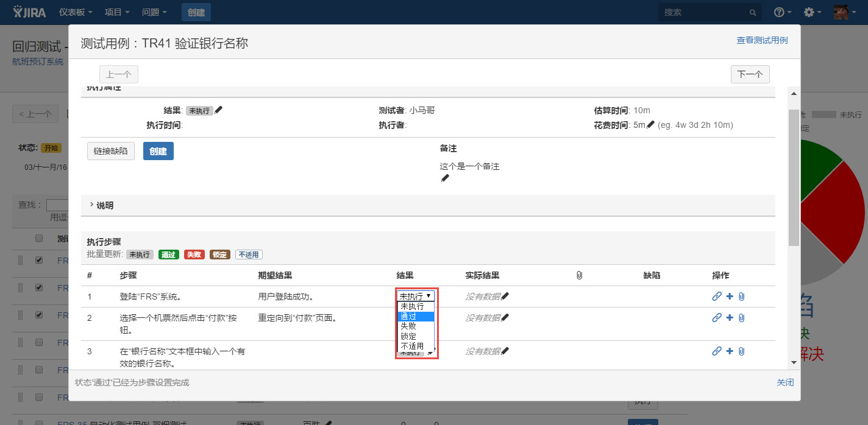Viewport: 868px width, 425px height.
Task: Click plus icon for step 1
Action: (730, 297)
